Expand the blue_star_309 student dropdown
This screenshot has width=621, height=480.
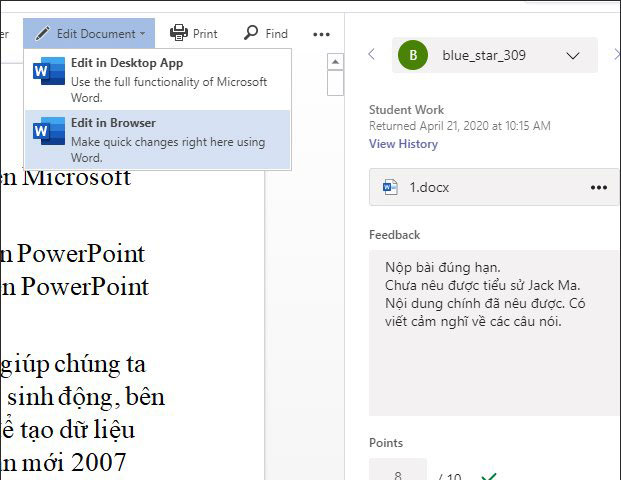coord(573,56)
